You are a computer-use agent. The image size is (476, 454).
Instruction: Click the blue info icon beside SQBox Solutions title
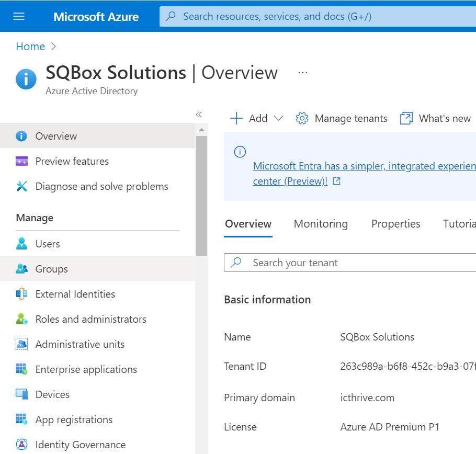26,79
